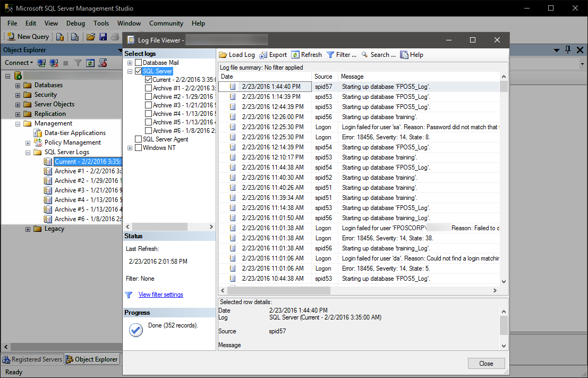Click the Object Explorer pin icon
This screenshot has width=588, height=378.
coord(568,49)
